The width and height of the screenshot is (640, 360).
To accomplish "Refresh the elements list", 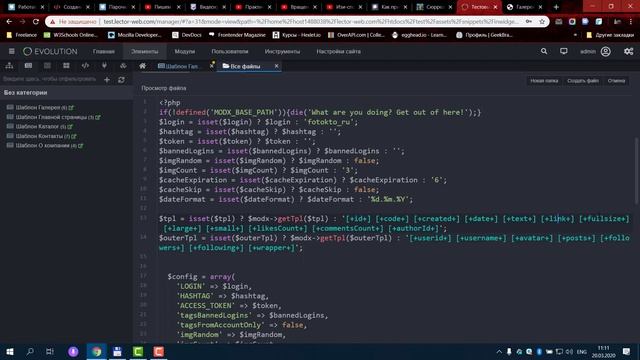I will pos(121,80).
